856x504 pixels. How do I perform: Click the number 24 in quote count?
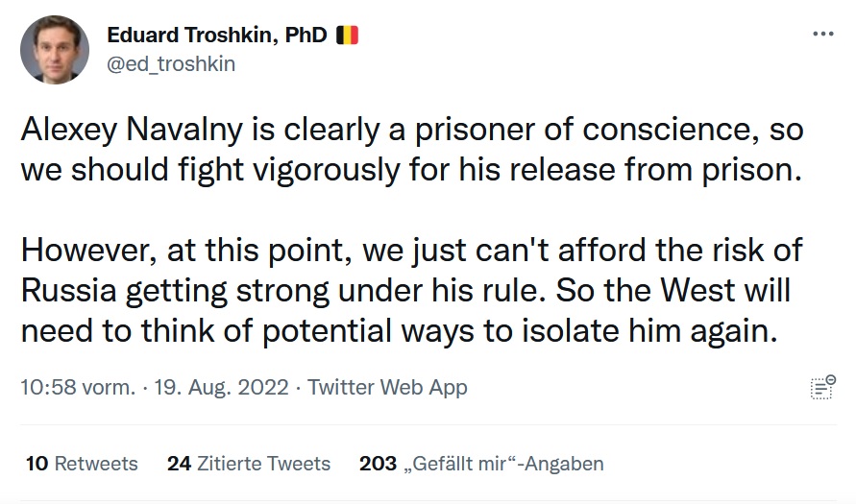[179, 464]
